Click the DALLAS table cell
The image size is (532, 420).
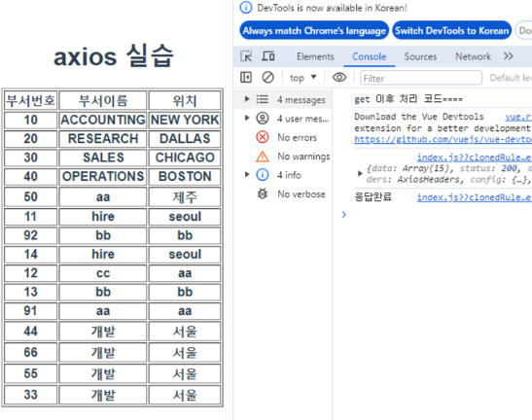click(185, 139)
